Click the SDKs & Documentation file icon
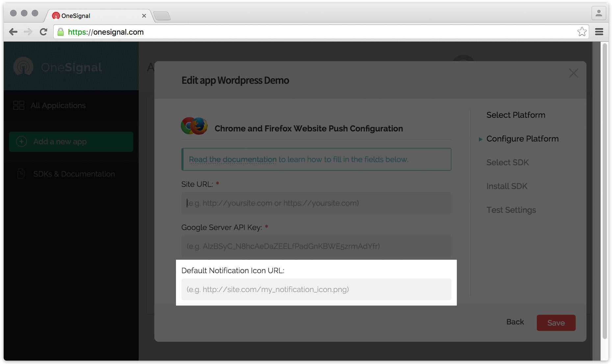 pos(21,174)
